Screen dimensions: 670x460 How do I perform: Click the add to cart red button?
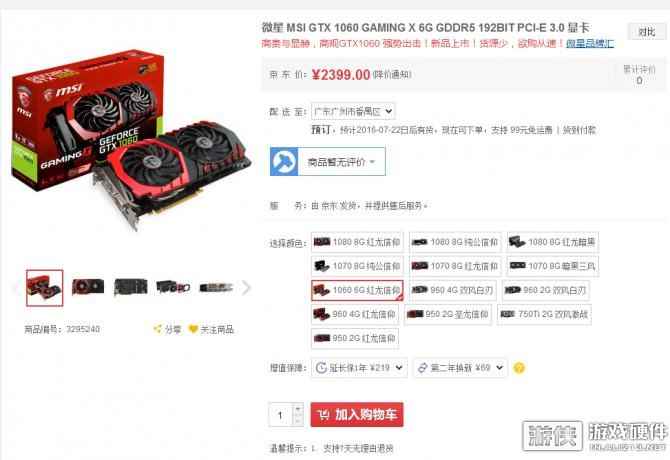point(357,414)
